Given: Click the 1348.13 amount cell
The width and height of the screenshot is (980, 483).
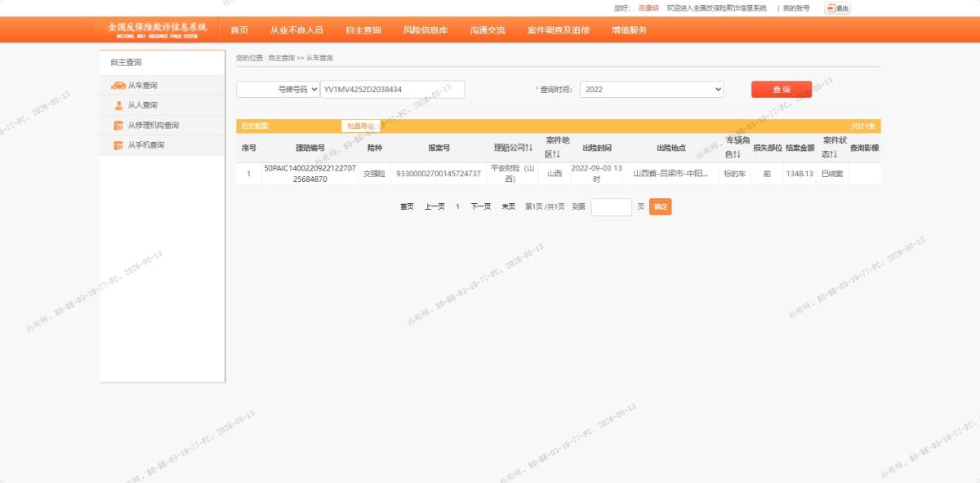Looking at the screenshot, I should coord(800,174).
